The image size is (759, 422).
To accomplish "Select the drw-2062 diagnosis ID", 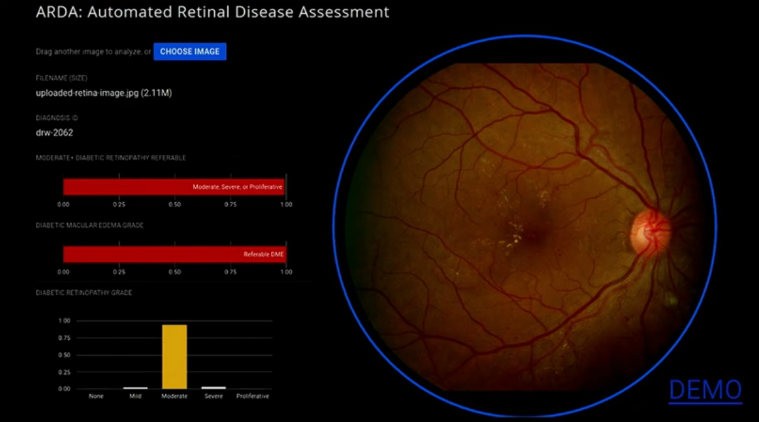I will [54, 132].
